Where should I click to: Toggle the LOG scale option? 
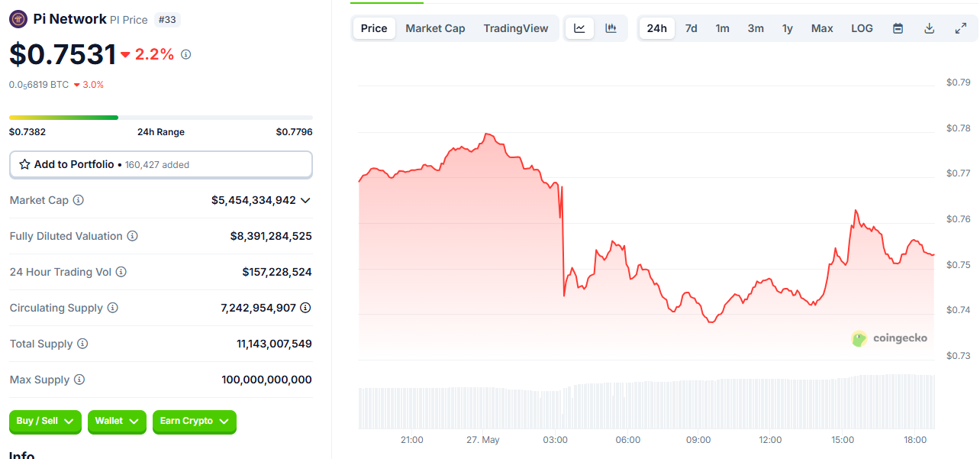[862, 28]
